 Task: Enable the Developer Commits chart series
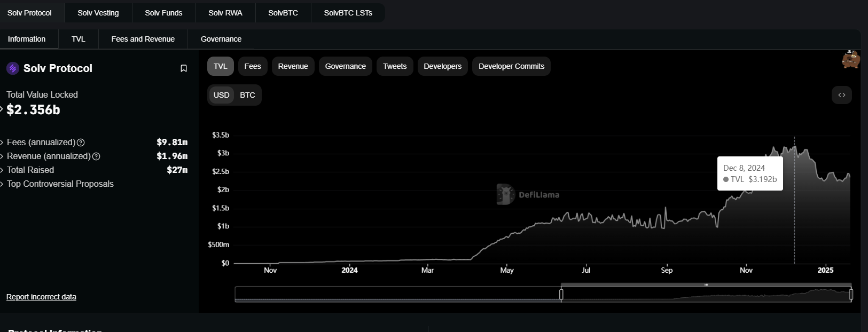pos(511,66)
